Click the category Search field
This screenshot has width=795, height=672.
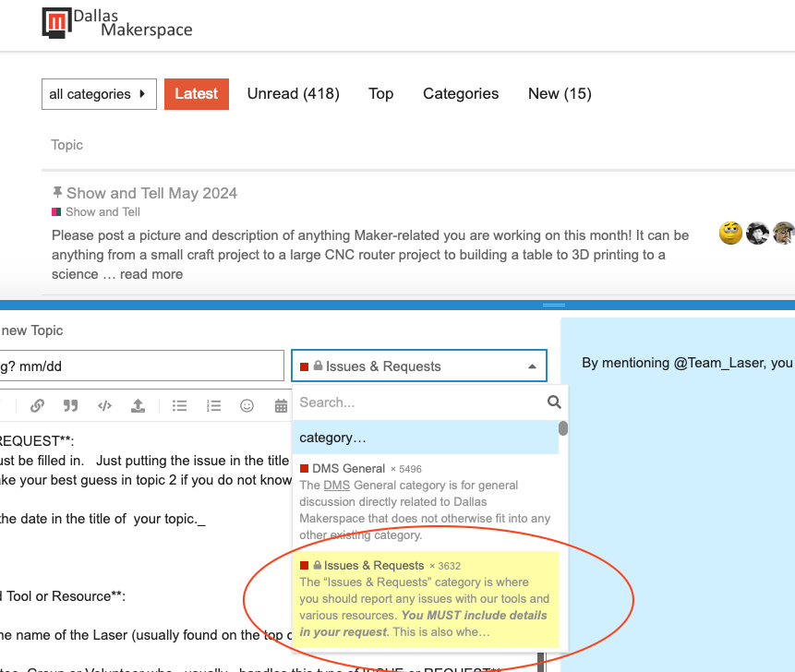click(420, 402)
